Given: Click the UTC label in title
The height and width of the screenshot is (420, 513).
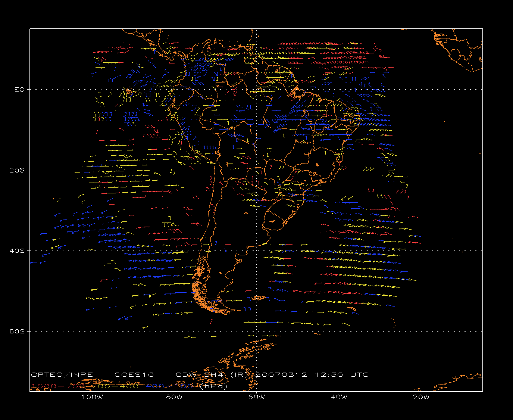Looking at the screenshot, I should click(x=360, y=375).
